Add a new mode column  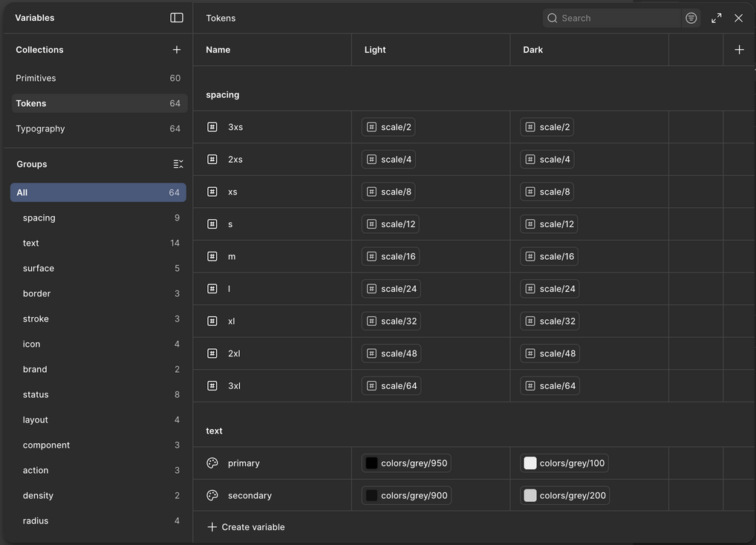coord(739,50)
